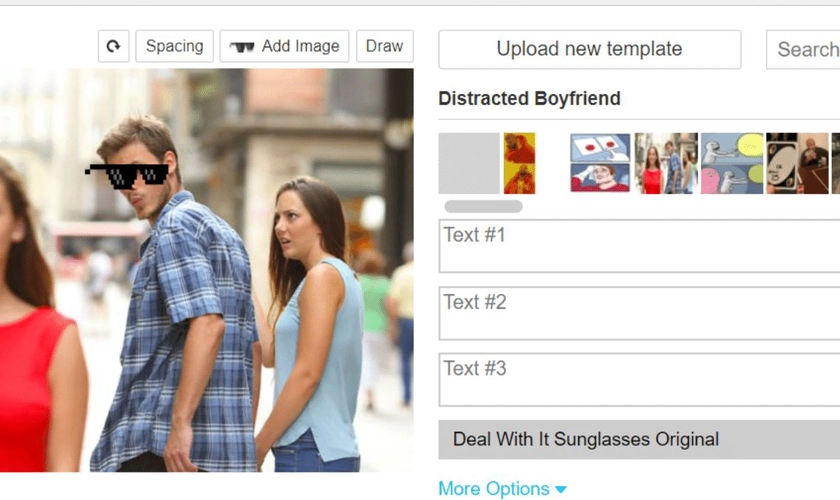Viewport: 840px width, 500px height.
Task: Focus the Text #2 input box
Action: (x=639, y=313)
